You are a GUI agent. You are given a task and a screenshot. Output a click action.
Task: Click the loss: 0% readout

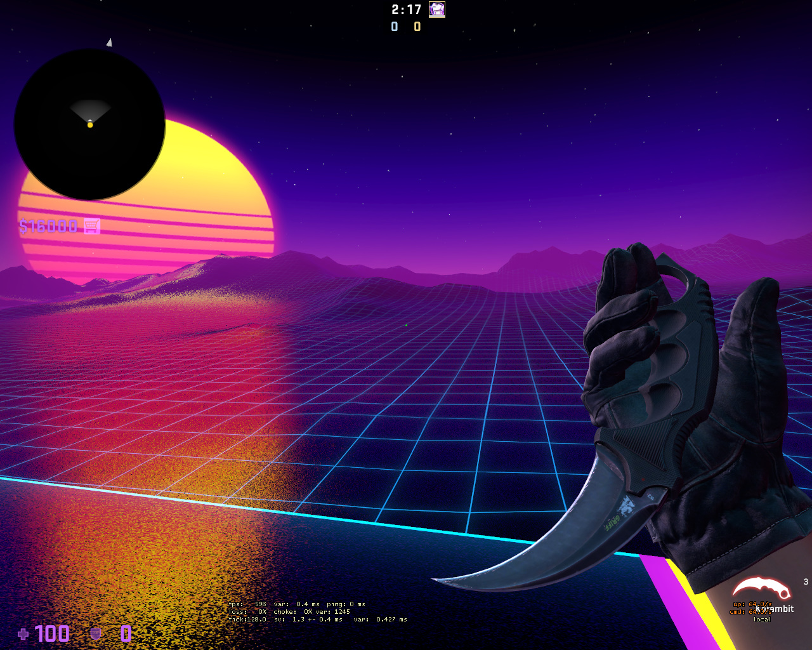pos(247,612)
